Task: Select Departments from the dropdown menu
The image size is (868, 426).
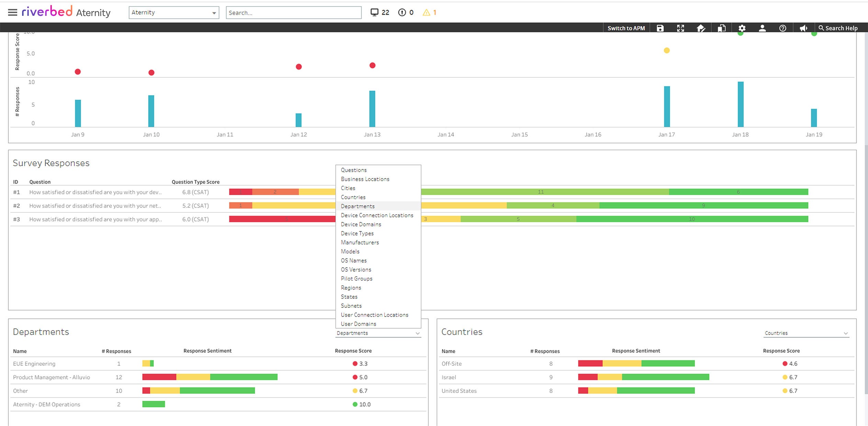Action: 357,206
